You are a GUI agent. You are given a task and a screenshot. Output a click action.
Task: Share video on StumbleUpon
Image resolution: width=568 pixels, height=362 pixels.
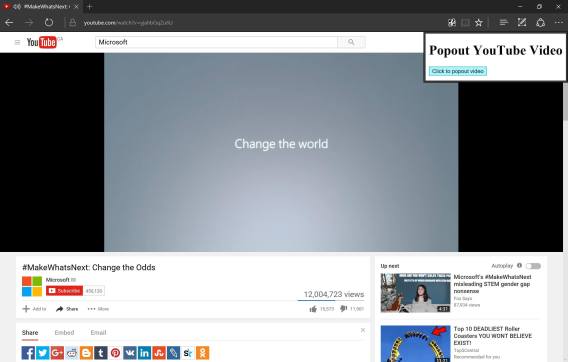coord(159,353)
